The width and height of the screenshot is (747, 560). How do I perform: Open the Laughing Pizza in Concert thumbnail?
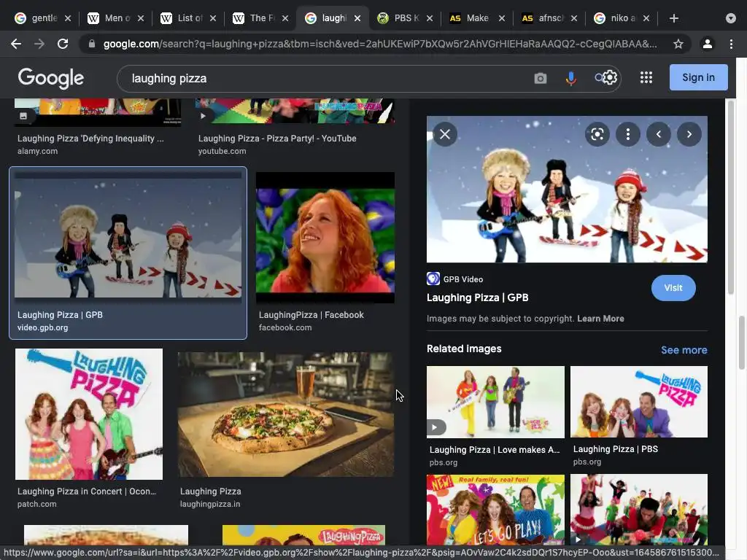click(x=88, y=414)
